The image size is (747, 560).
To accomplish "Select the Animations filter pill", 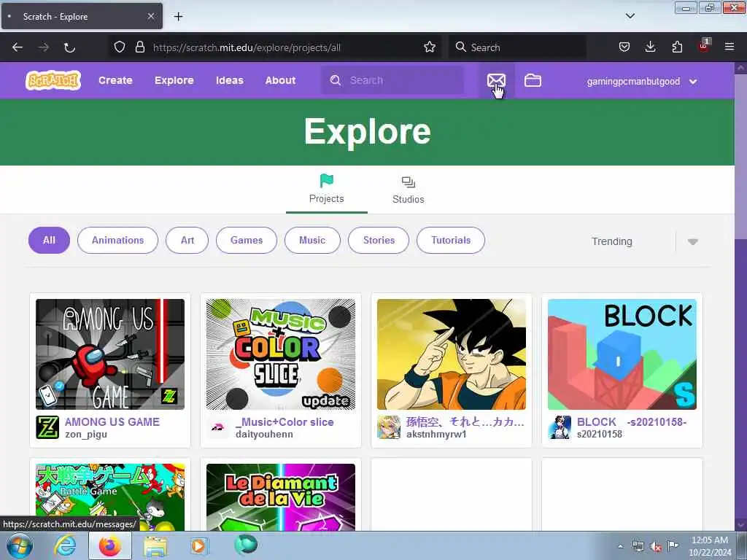I will [117, 240].
